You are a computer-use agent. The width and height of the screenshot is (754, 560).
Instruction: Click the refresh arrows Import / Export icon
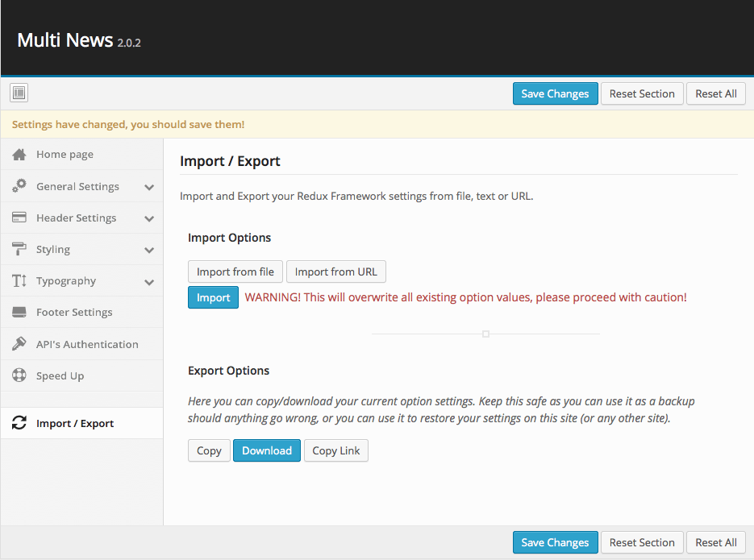19,424
